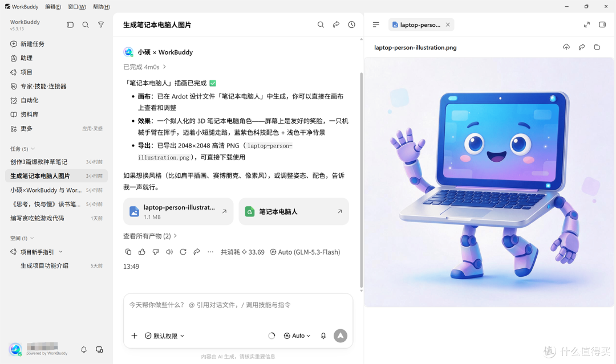Open containing folder of image
This screenshot has height=364, width=616.
[x=597, y=47]
